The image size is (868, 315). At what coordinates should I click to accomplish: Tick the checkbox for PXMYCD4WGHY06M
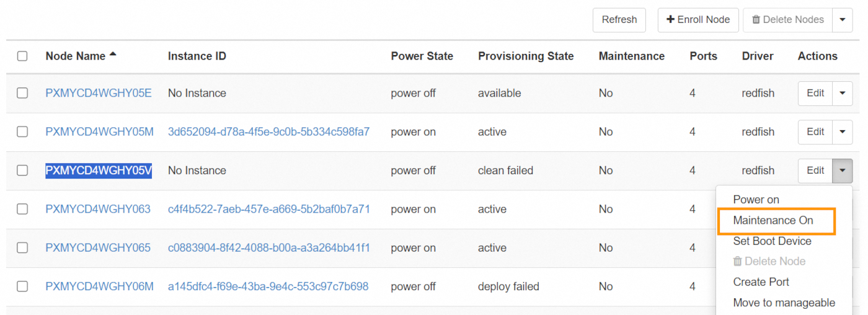(22, 286)
